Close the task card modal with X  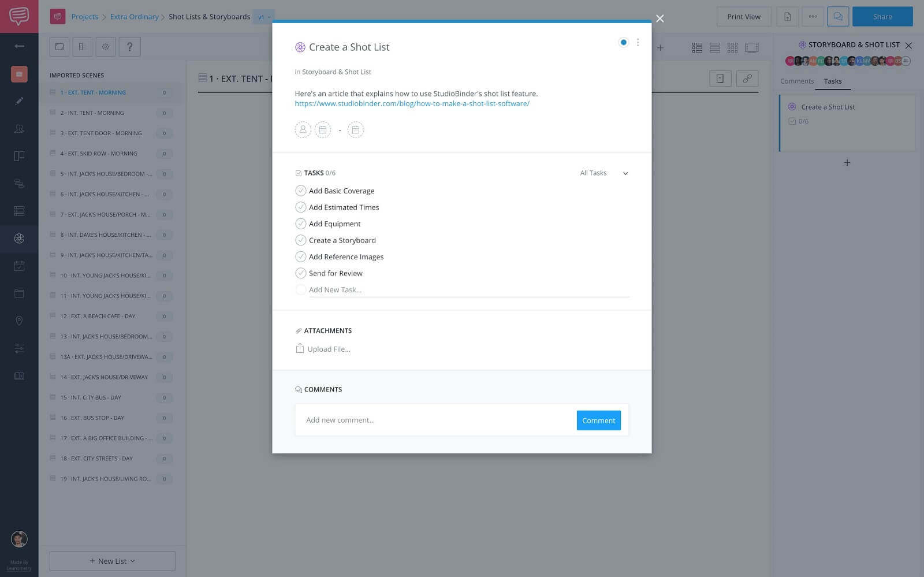point(660,18)
